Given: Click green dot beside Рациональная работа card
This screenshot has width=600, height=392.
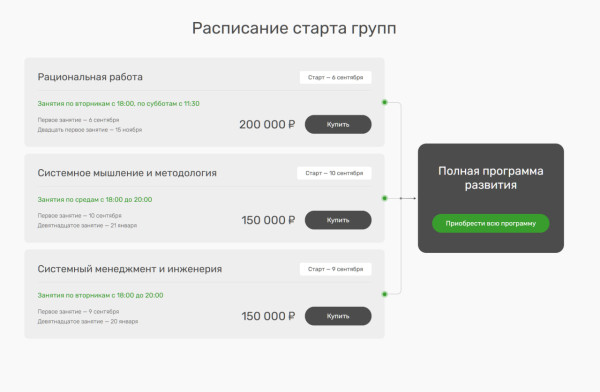Looking at the screenshot, I should [385, 102].
